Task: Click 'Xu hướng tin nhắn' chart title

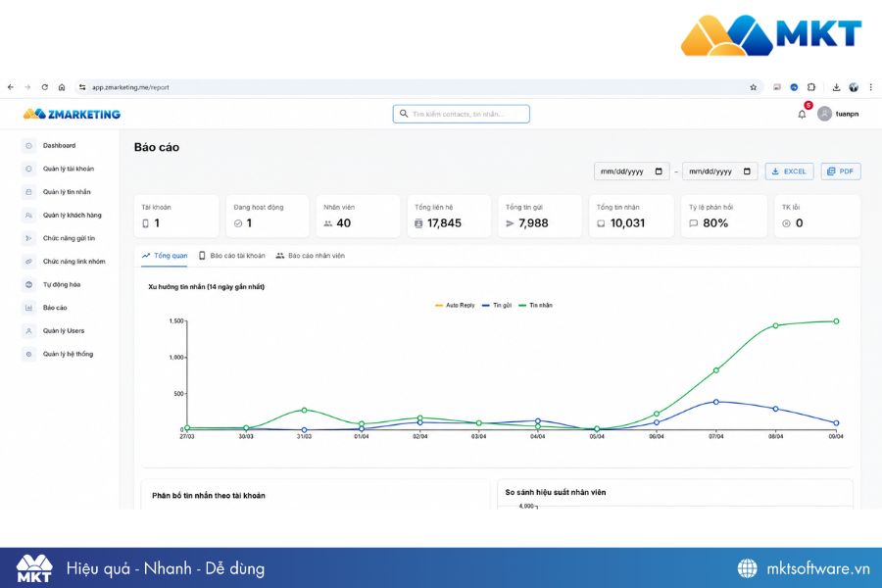Action: click(206, 287)
